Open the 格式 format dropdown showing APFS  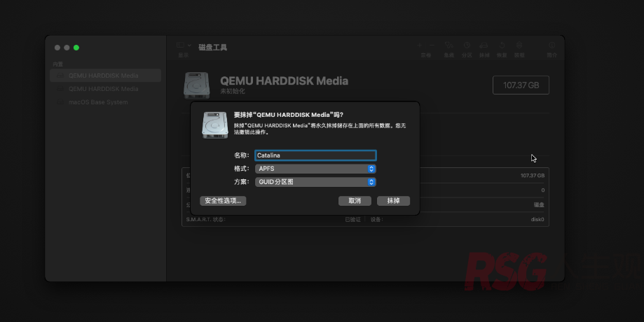[x=315, y=169]
